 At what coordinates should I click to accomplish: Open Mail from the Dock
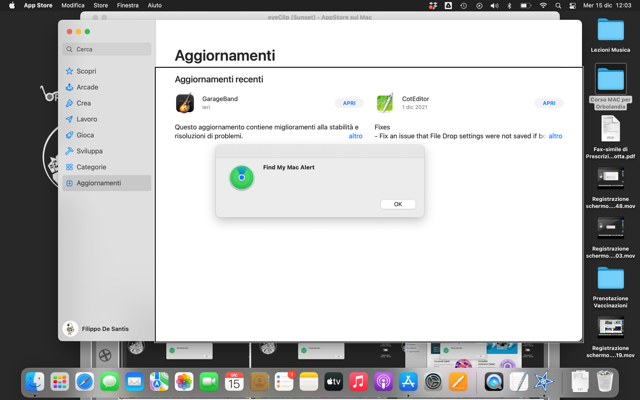click(x=134, y=382)
